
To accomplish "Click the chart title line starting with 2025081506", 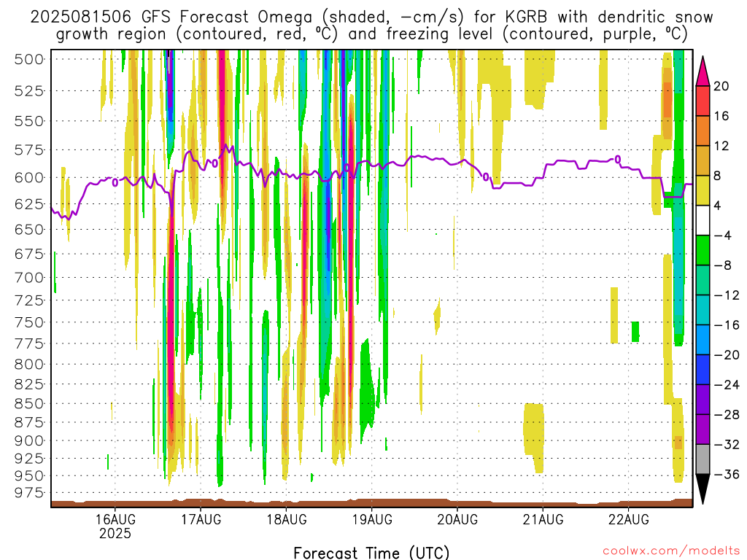I will point(371,17).
